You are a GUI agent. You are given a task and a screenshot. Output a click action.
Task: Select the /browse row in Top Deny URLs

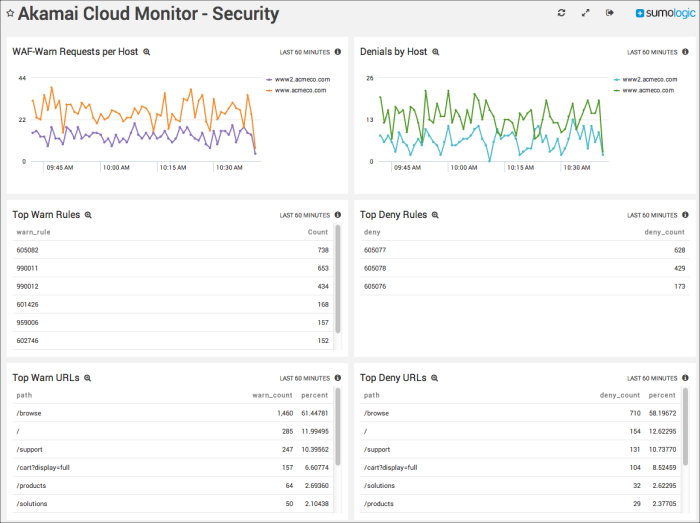[377, 413]
